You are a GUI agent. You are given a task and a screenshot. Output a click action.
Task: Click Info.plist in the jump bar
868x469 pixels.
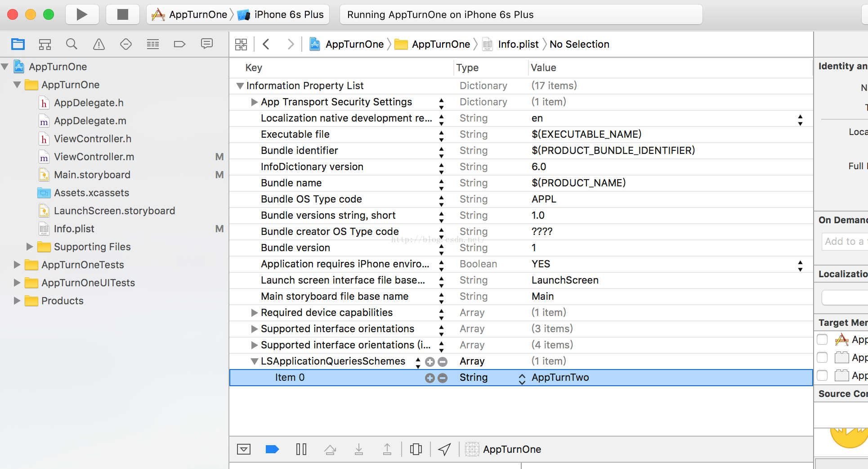click(510, 44)
